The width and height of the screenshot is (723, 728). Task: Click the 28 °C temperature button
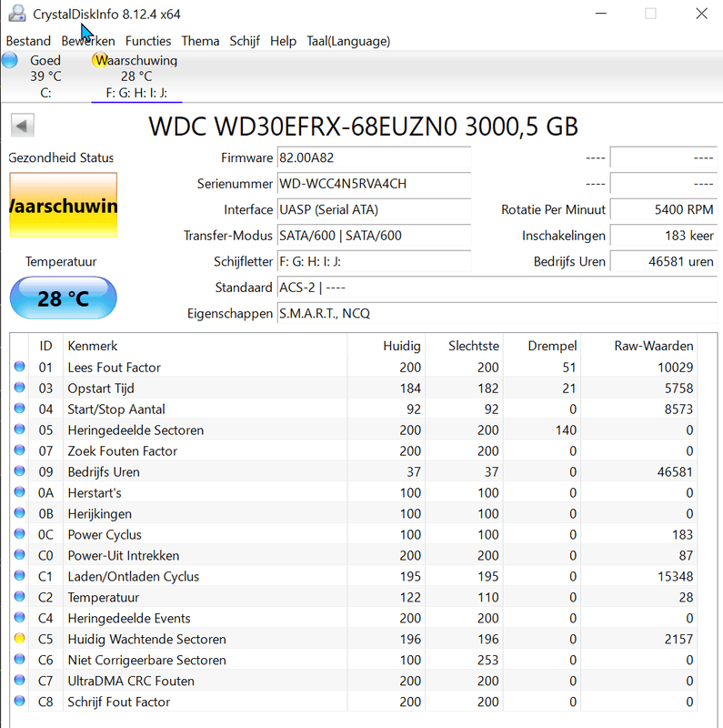coord(63,298)
